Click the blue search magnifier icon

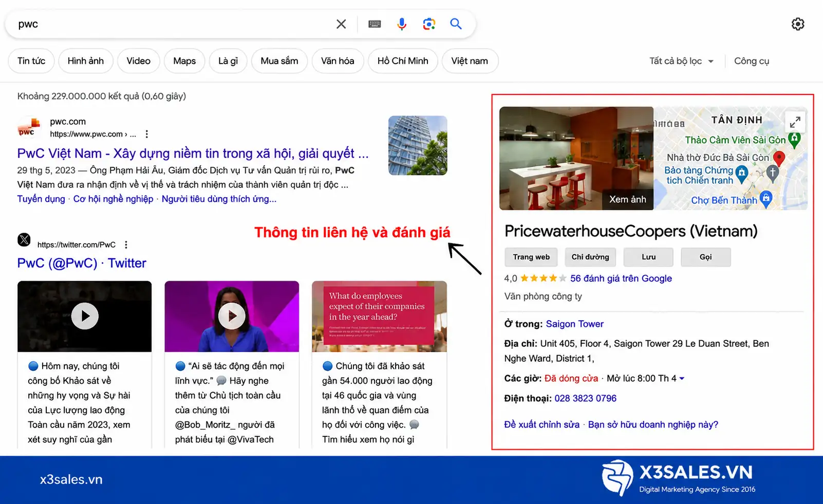tap(456, 24)
